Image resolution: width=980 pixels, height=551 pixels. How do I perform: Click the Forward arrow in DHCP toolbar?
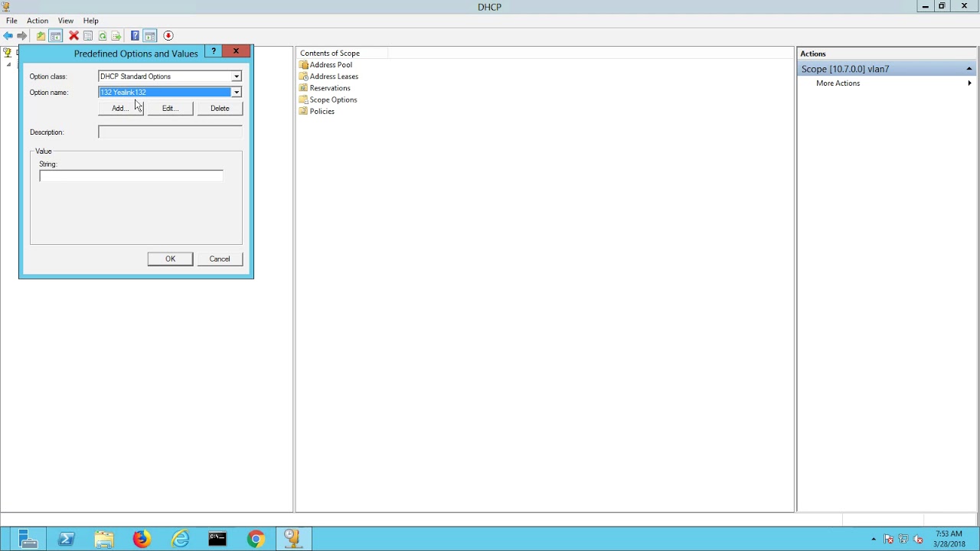coord(22,36)
